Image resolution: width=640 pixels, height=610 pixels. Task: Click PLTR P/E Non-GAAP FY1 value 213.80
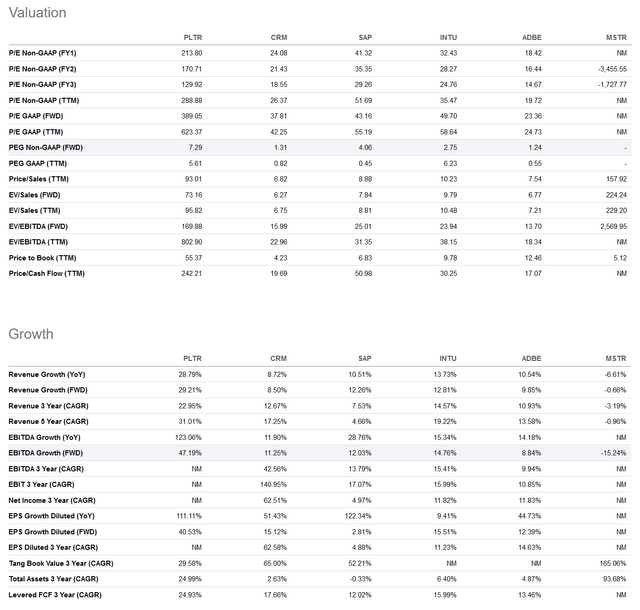[x=192, y=53]
